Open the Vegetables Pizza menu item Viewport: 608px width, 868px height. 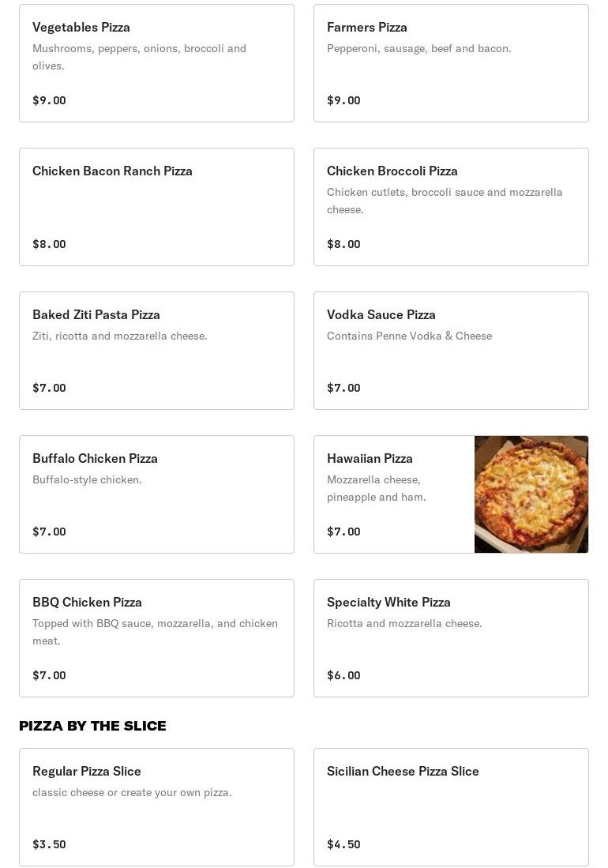tap(156, 63)
